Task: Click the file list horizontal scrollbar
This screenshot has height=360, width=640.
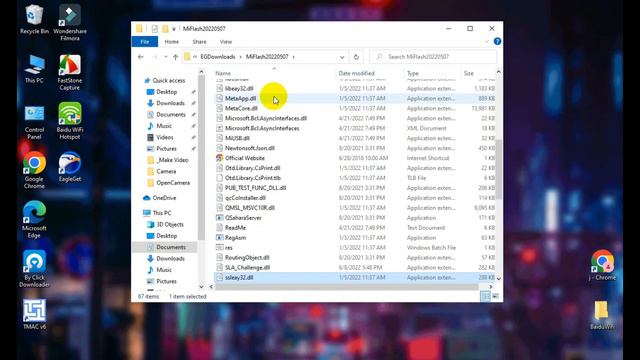Action: click(x=347, y=287)
